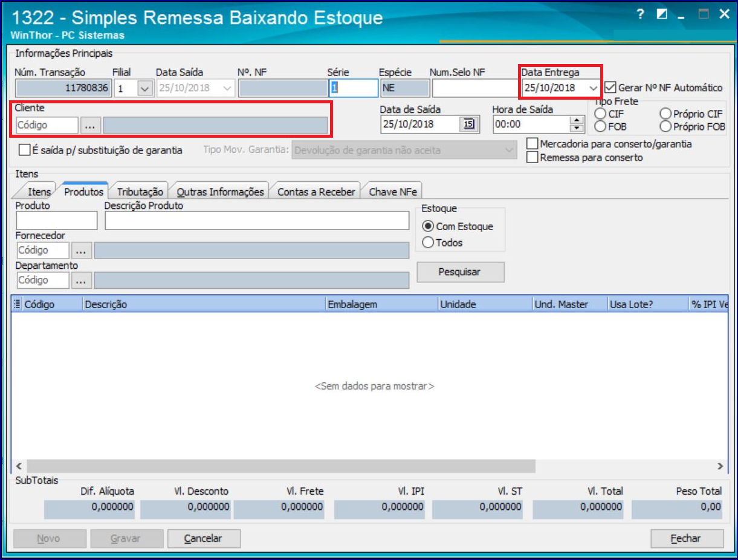Select Todos stock option
The width and height of the screenshot is (738, 560).
pos(428,242)
